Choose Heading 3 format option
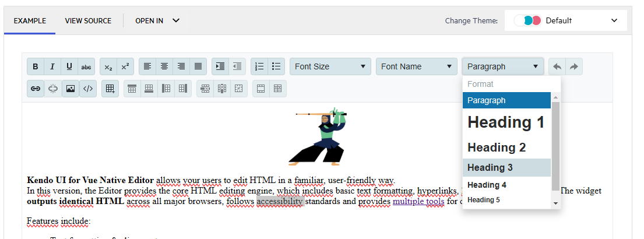This screenshot has height=239, width=644. point(506,167)
